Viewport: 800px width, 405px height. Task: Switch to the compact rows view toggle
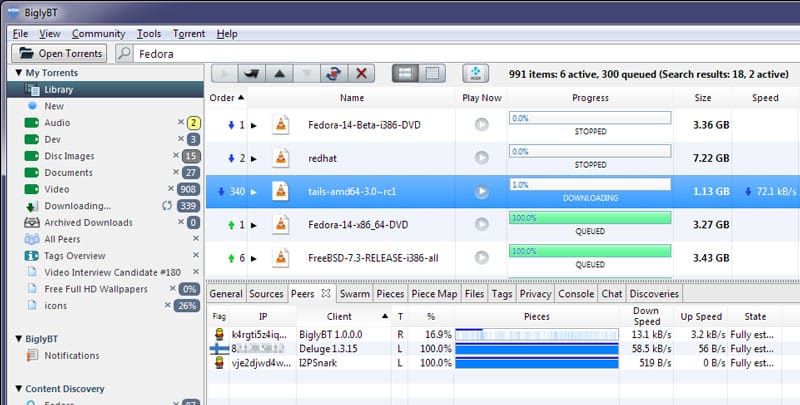pos(432,73)
